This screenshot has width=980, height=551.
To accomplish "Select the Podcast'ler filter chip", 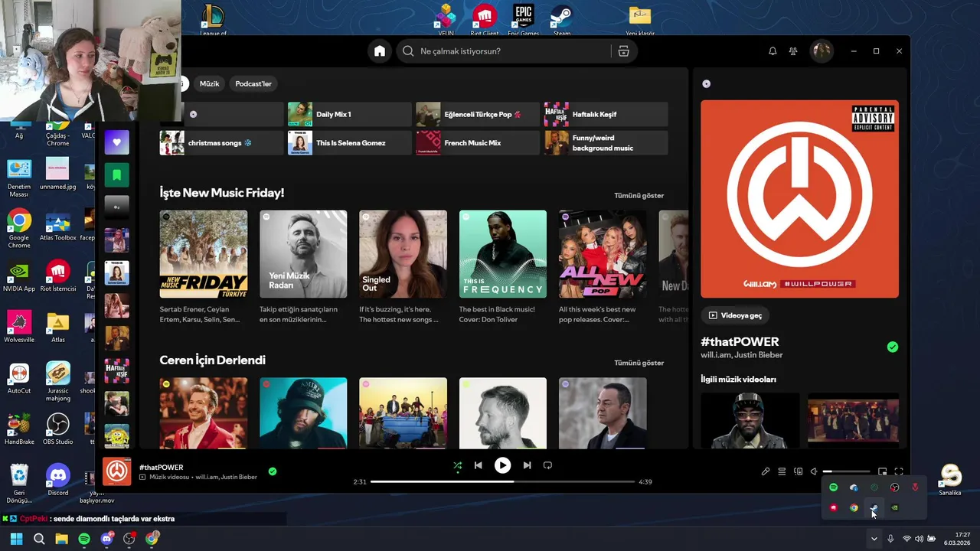I will (253, 83).
